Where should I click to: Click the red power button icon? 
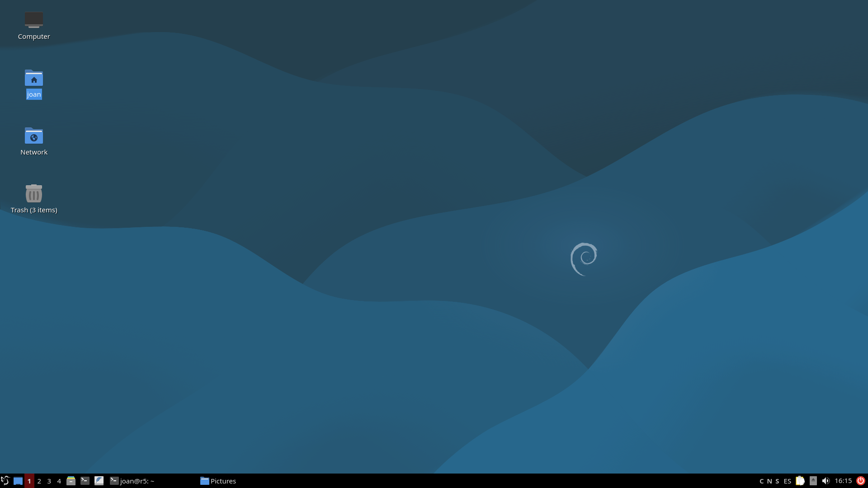click(861, 481)
